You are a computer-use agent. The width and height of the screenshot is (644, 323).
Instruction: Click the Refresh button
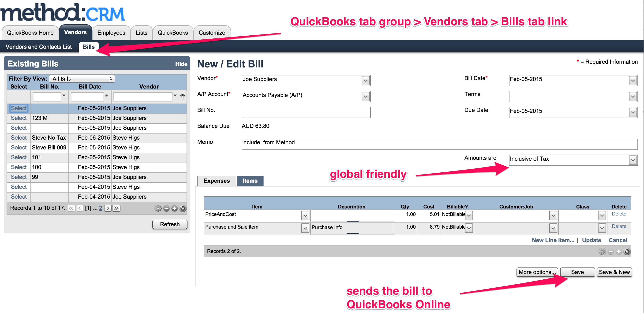[x=170, y=224]
